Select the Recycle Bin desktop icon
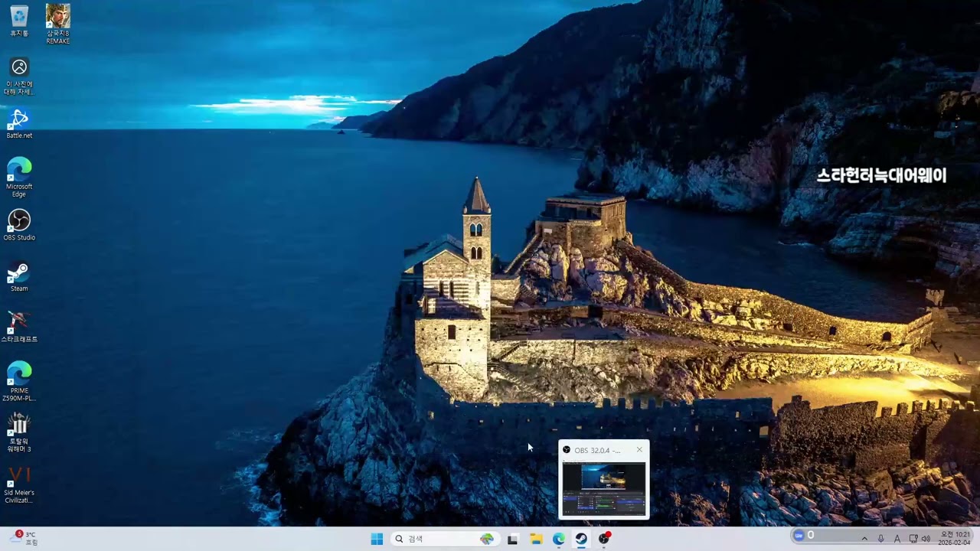The image size is (980, 551). pos(19,20)
